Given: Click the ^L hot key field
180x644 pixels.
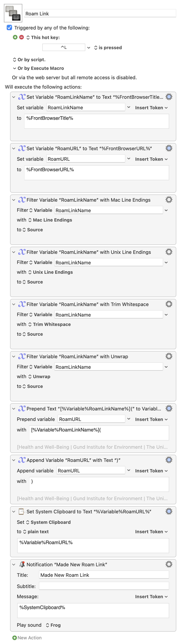Looking at the screenshot, I should point(64,47).
